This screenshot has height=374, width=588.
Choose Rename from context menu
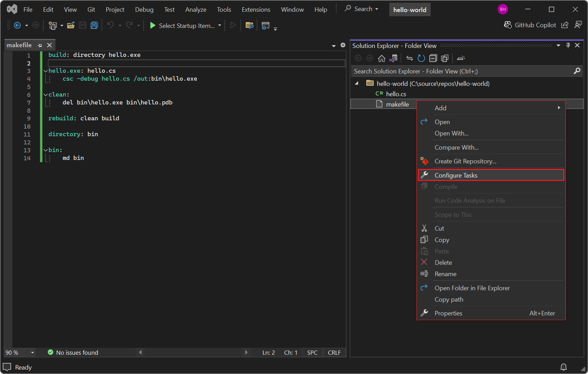click(x=491, y=274)
